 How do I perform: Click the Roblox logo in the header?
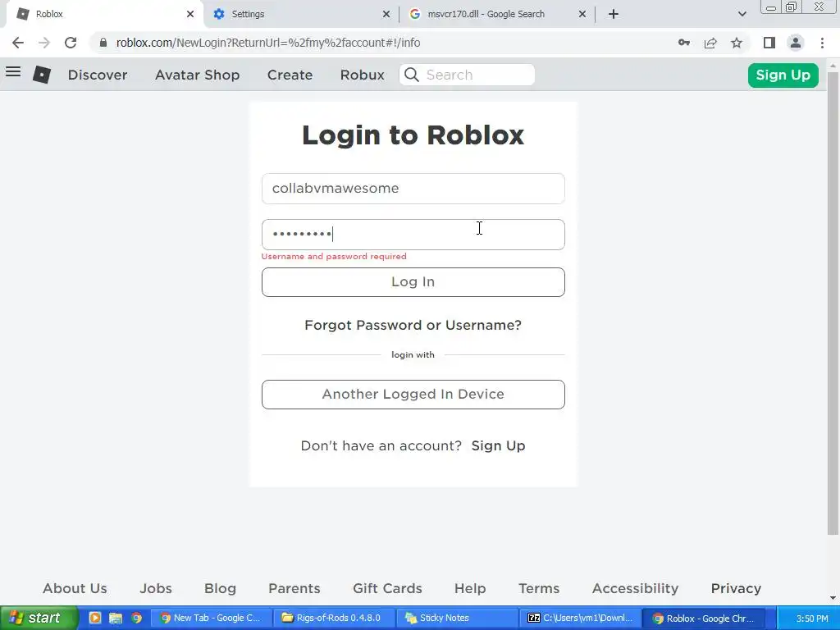[42, 75]
